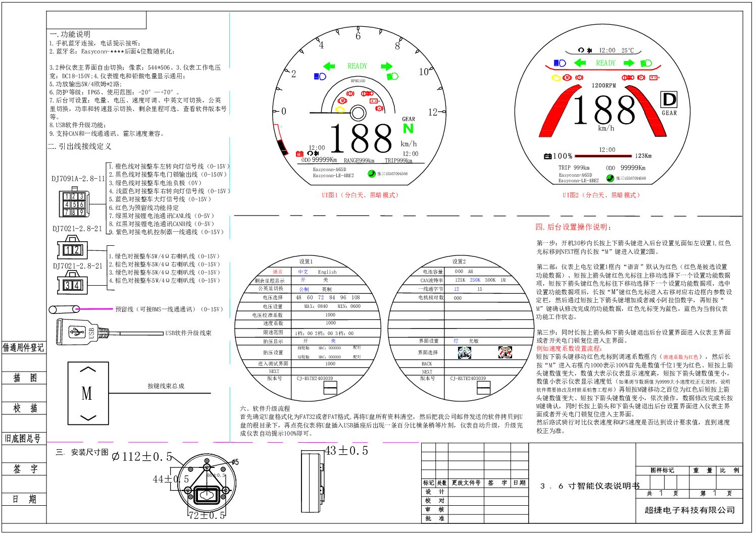Select 英制 in the 公英里切换 row
Screen dimensions: 756x534
pos(327,289)
